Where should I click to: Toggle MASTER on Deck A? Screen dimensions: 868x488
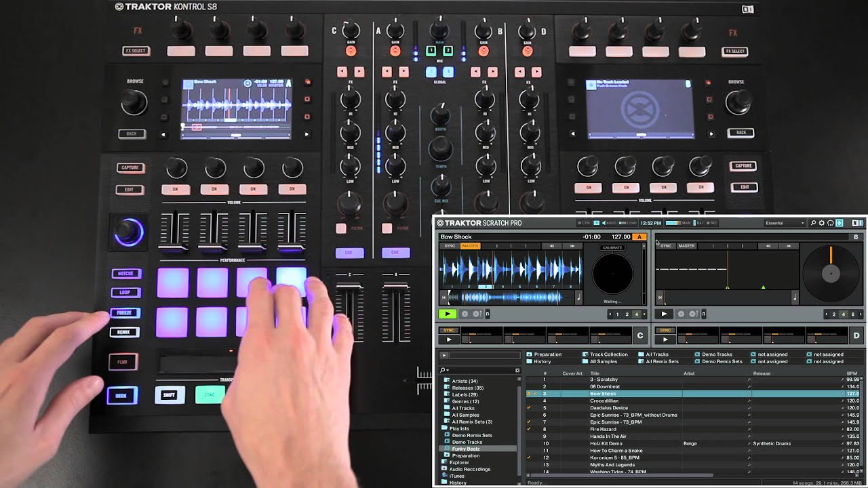click(470, 246)
